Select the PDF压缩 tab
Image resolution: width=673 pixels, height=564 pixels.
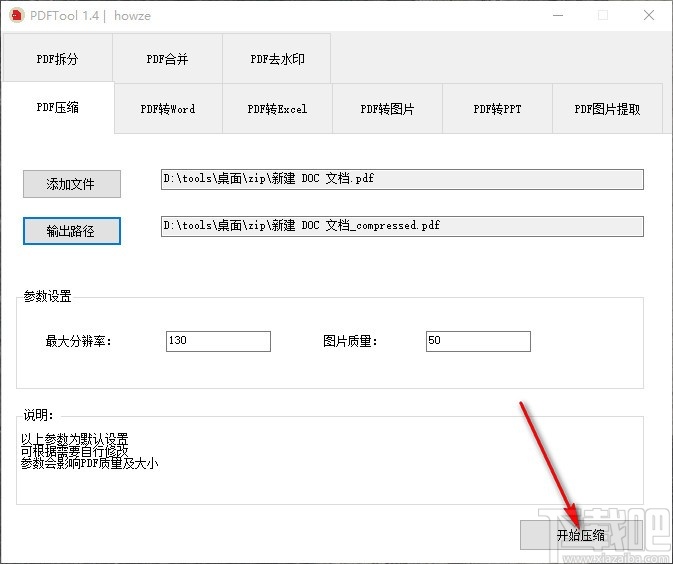click(58, 107)
